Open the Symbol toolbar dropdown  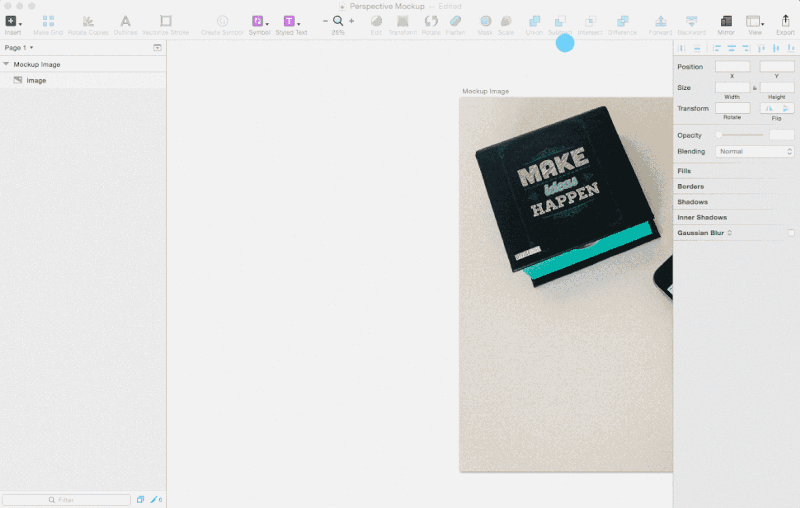pyautogui.click(x=260, y=21)
